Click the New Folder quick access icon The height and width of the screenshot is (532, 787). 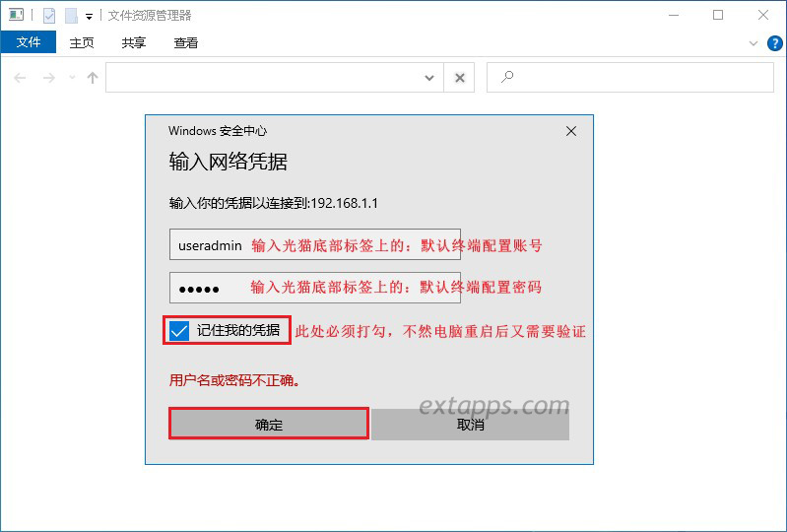tap(71, 16)
